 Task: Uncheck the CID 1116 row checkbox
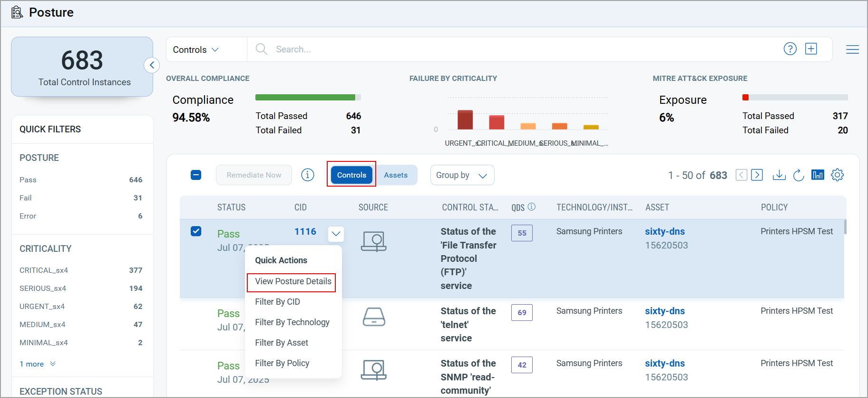[x=196, y=231]
